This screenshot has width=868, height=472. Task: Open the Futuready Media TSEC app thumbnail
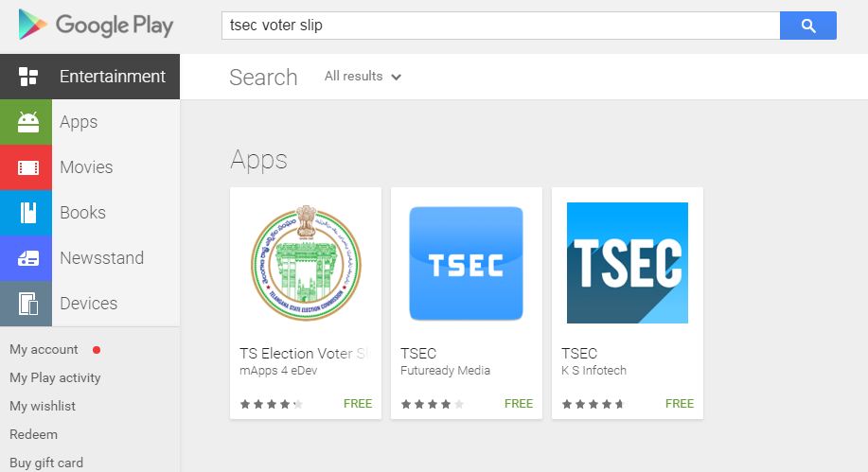(x=466, y=263)
